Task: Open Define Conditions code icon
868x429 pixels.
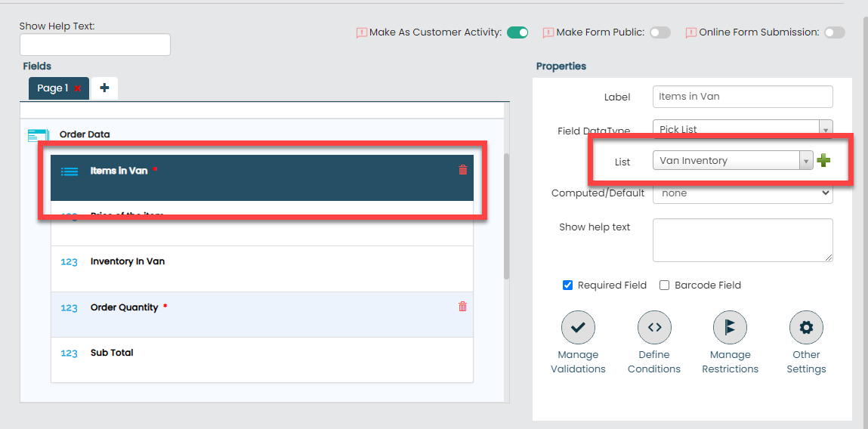Action: tap(654, 328)
